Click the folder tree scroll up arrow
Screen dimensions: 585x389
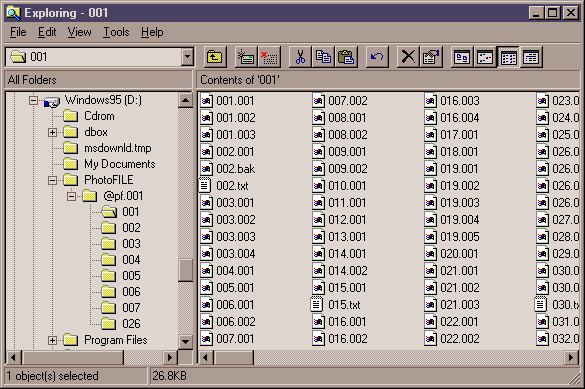point(185,100)
